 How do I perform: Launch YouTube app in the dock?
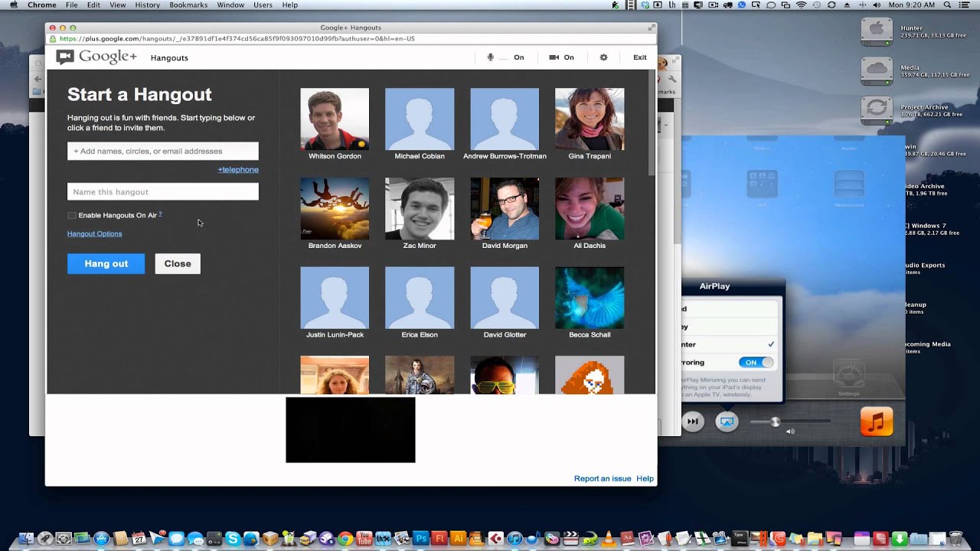click(364, 539)
